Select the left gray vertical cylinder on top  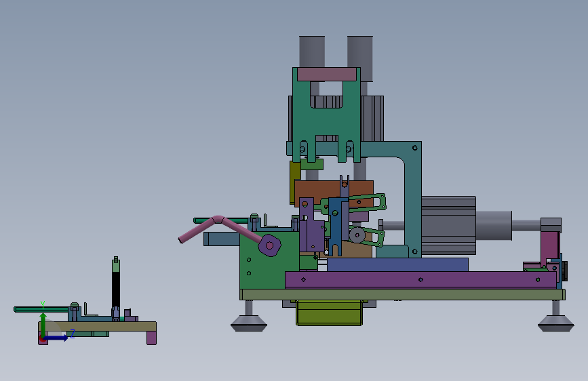point(312,52)
